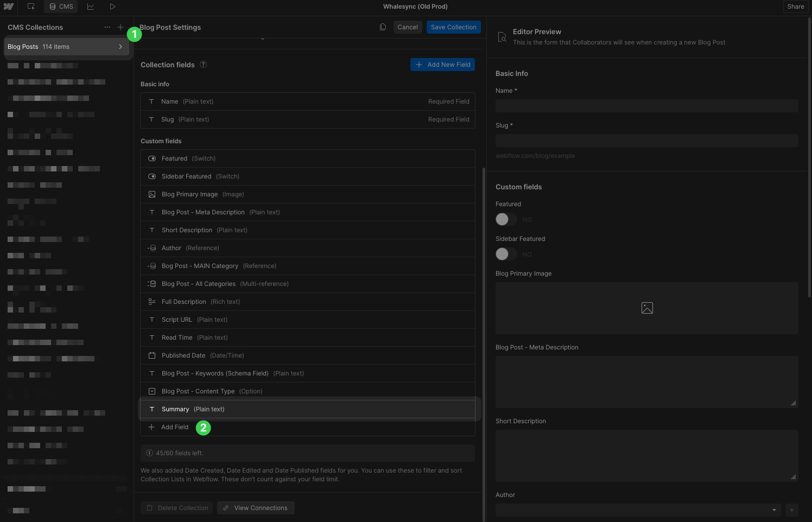The image size is (812, 522).
Task: Open Collection fields help icon
Action: click(x=203, y=65)
